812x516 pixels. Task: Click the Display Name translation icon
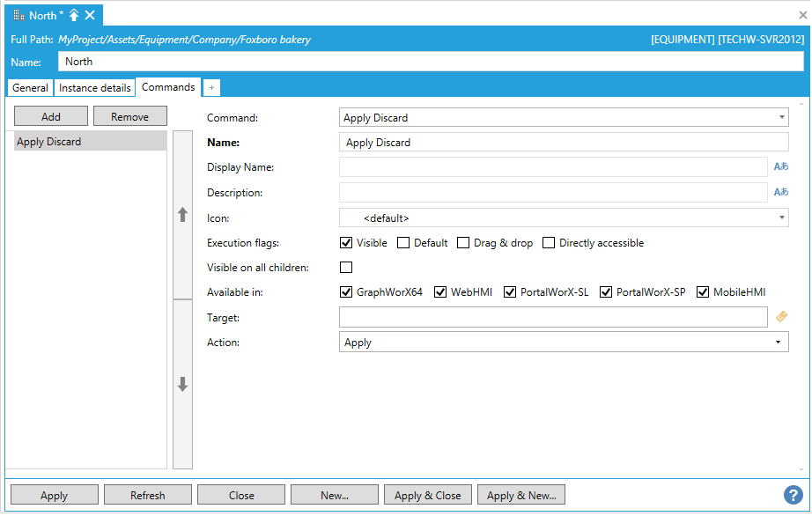(780, 166)
